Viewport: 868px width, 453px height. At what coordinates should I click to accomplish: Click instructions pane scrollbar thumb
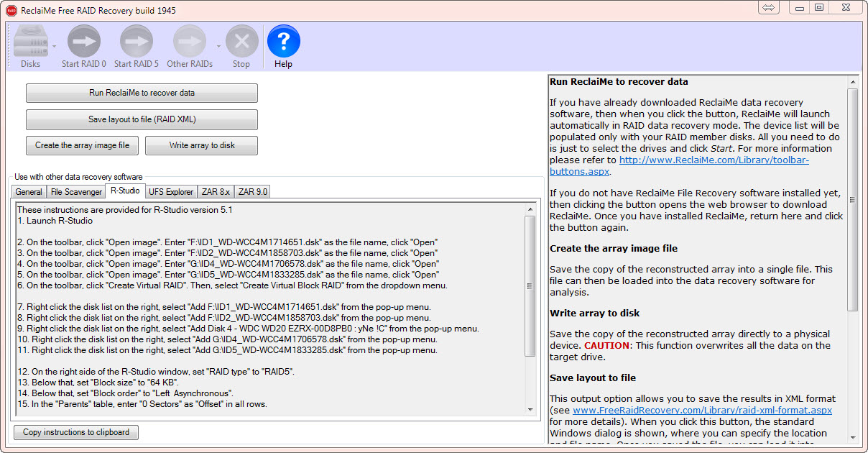pyautogui.click(x=530, y=286)
